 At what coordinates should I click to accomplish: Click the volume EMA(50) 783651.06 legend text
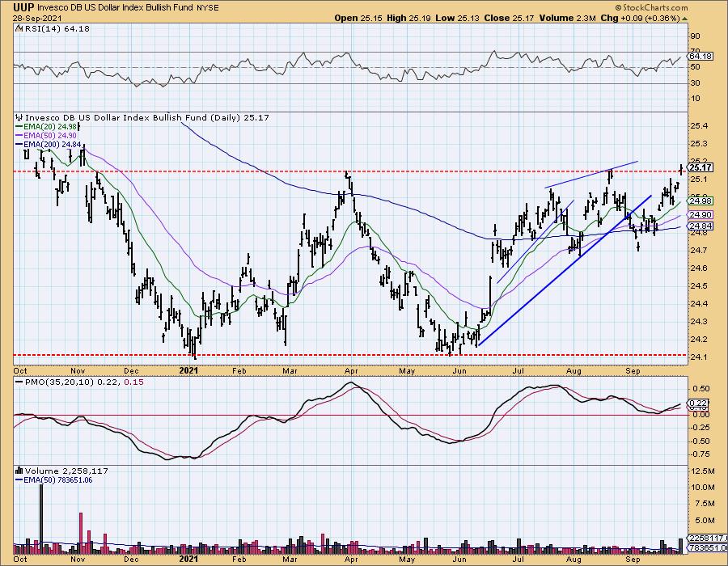point(58,479)
